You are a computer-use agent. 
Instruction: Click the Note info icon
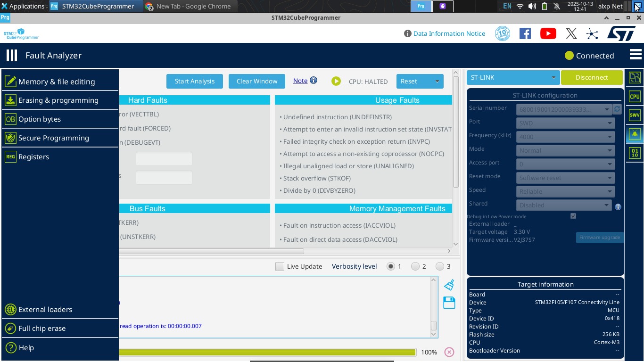click(314, 81)
